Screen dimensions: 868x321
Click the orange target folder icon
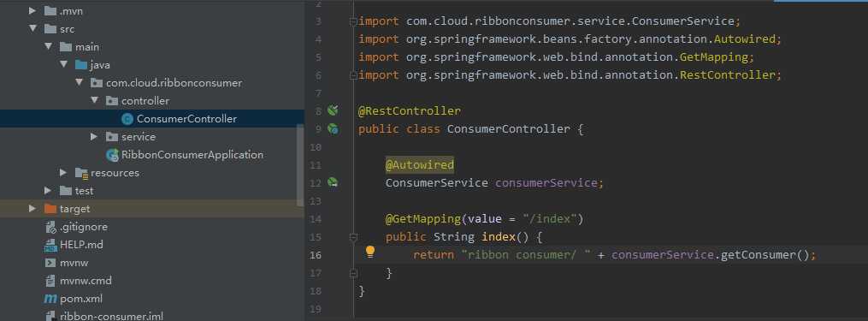tap(50, 209)
